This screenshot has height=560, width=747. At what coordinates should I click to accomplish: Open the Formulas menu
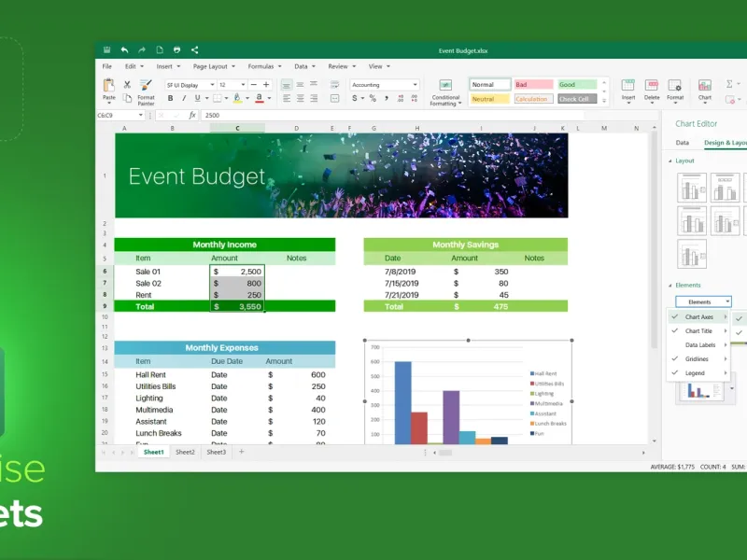[264, 66]
